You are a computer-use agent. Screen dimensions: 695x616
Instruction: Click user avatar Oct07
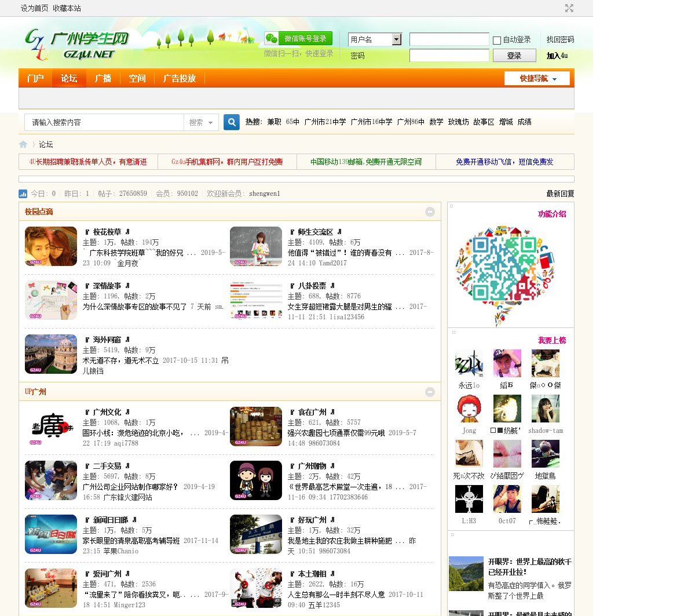point(507,499)
